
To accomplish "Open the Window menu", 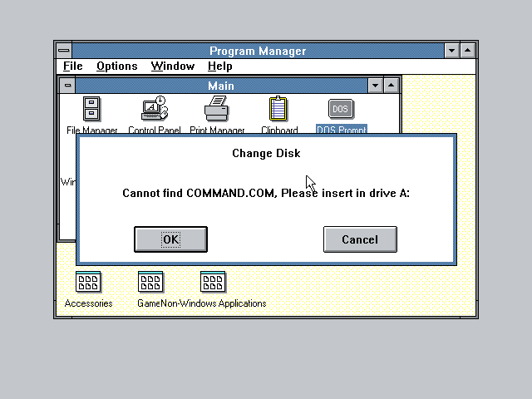I will tap(173, 66).
